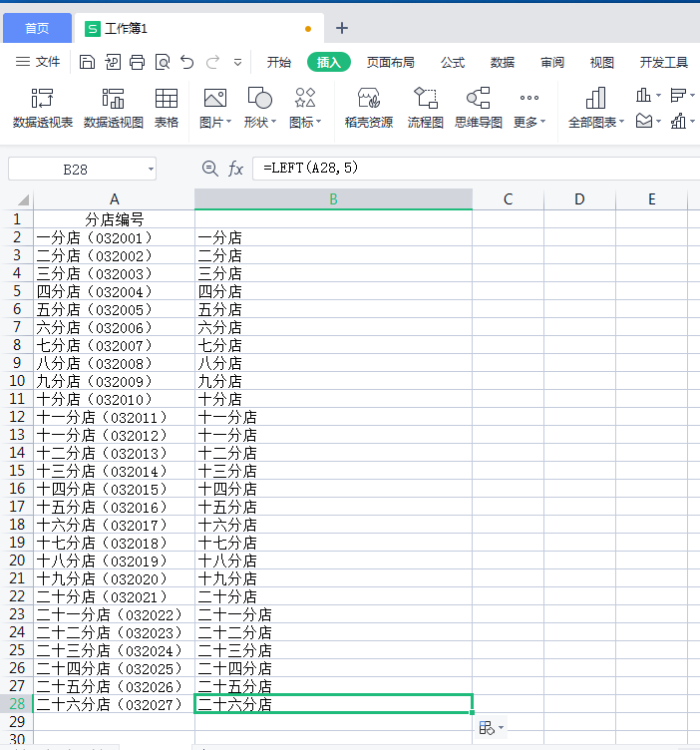Image resolution: width=700 pixels, height=750 pixels.
Task: Insert a PivotChart (数据透视图)
Action: (x=114, y=109)
